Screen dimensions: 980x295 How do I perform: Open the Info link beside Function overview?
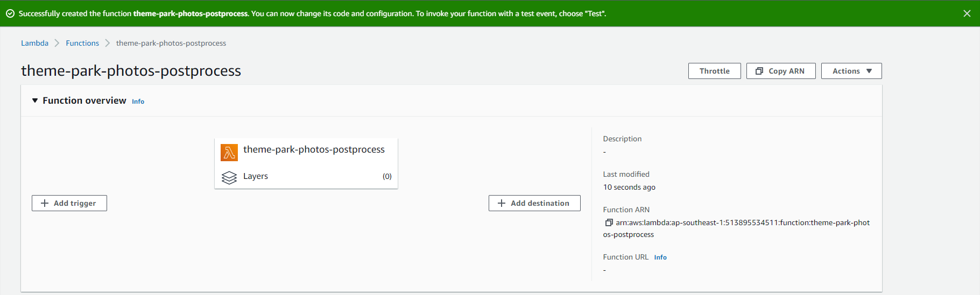138,102
